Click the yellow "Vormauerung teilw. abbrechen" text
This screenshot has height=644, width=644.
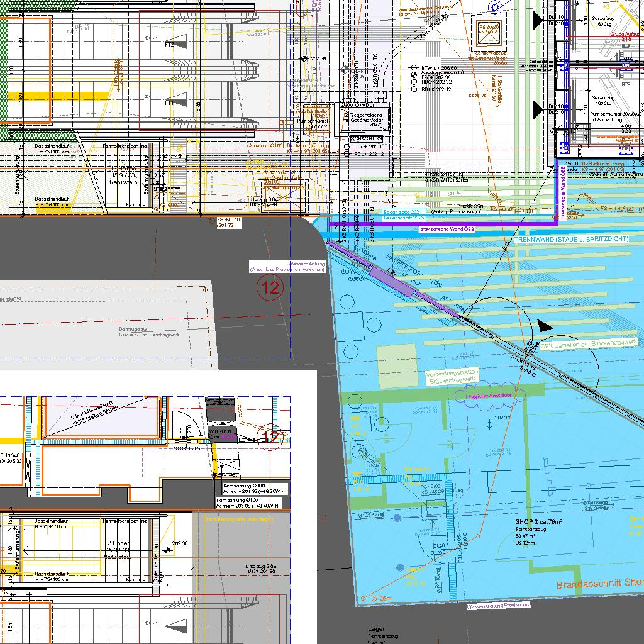coord(240,519)
